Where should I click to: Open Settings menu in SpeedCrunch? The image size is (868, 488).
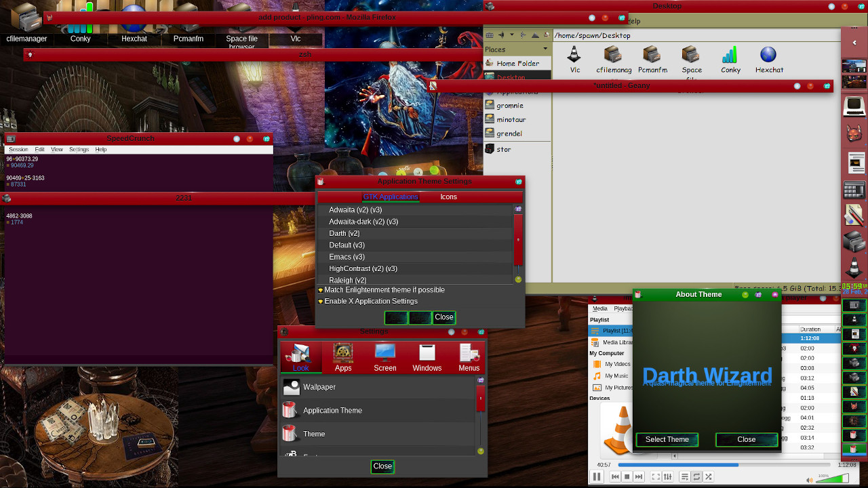[x=79, y=150]
